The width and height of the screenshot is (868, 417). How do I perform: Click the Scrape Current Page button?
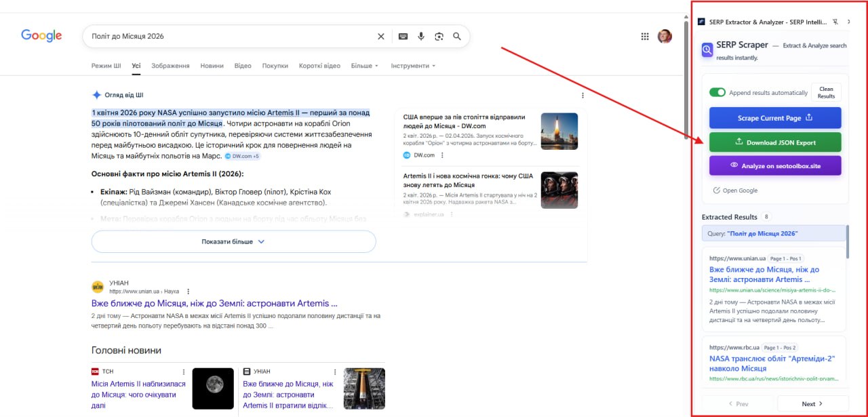tap(774, 118)
